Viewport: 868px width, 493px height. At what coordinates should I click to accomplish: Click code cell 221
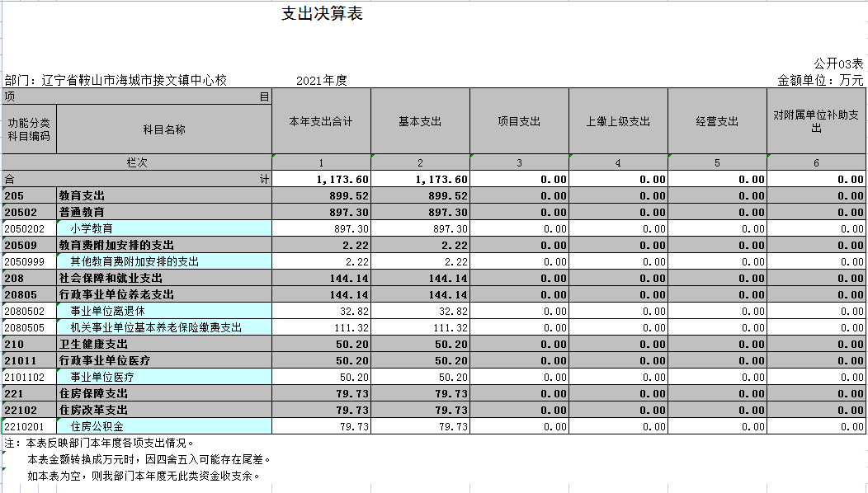[29, 393]
